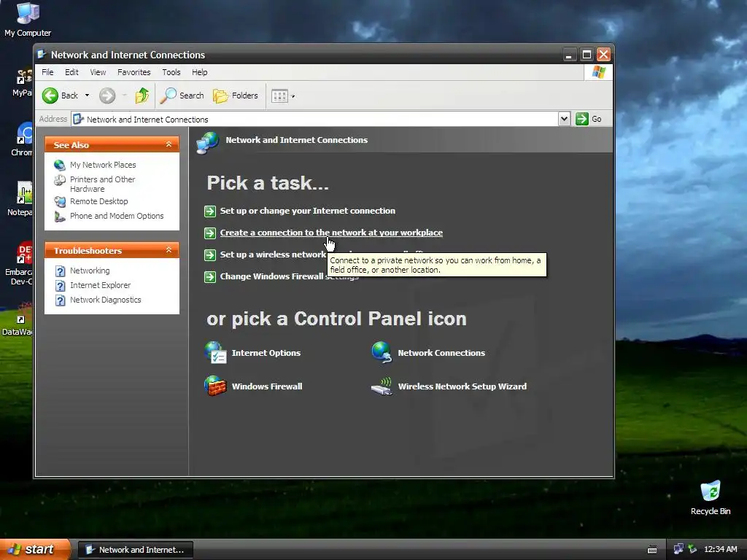
Task: Click the green Go arrow button
Action: coord(582,119)
